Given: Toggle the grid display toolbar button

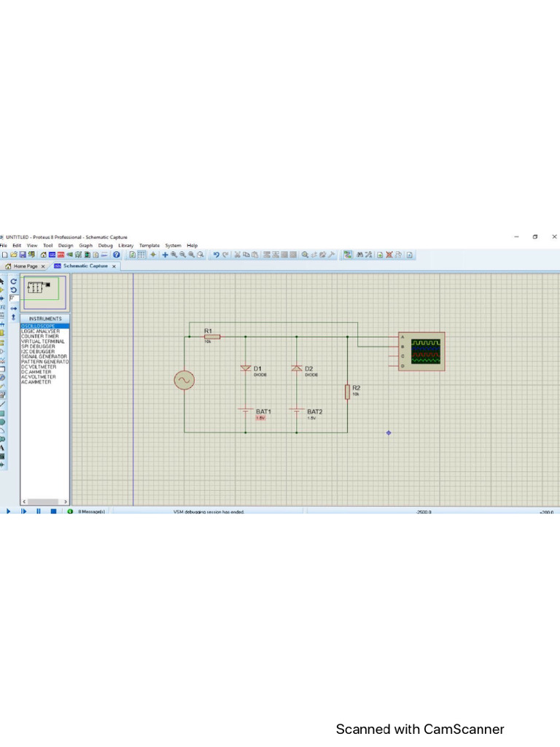Looking at the screenshot, I should click(x=142, y=255).
